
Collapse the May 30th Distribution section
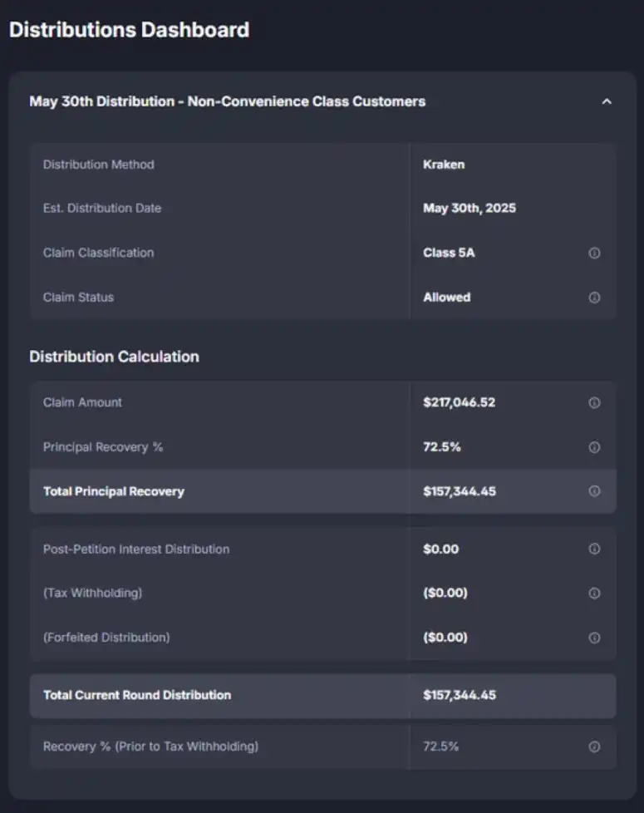(x=607, y=101)
